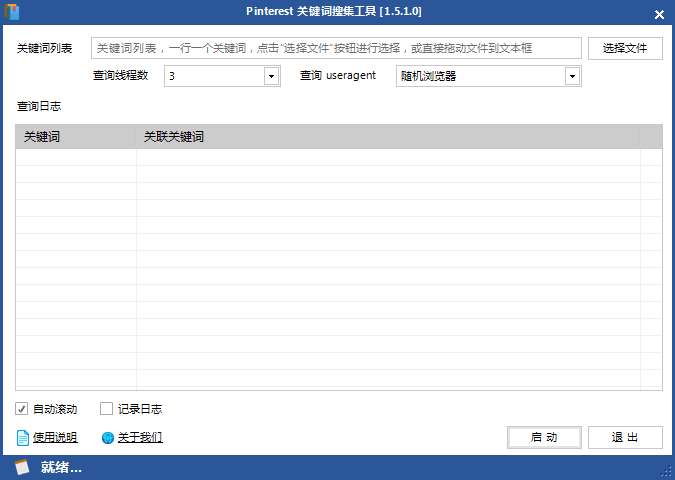Click the 退出 button
This screenshot has height=480, width=675.
(625, 437)
